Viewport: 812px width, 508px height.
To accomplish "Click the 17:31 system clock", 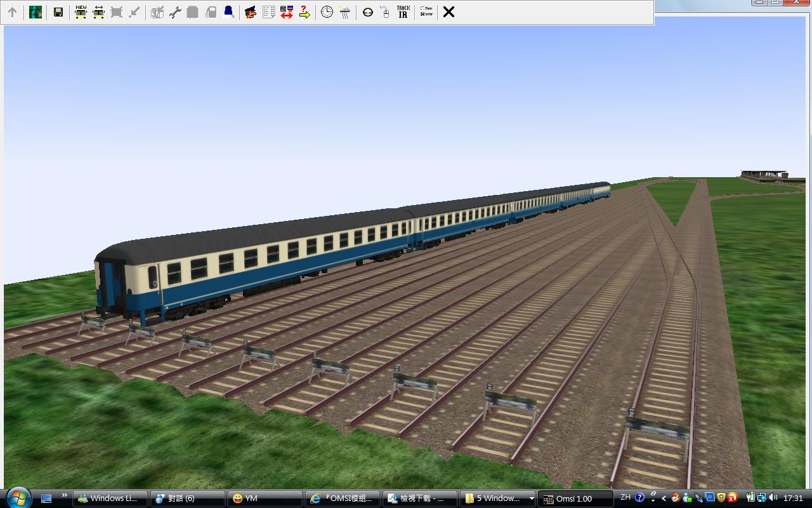I will (793, 498).
